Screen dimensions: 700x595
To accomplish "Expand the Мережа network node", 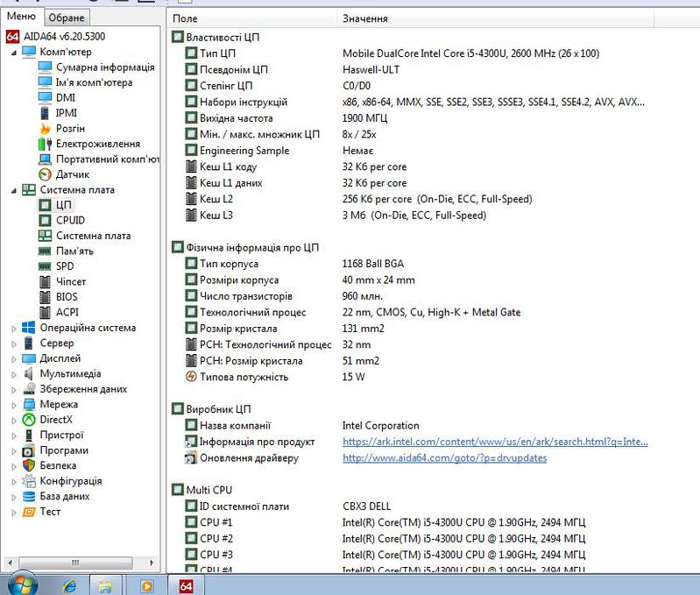I will pyautogui.click(x=13, y=405).
